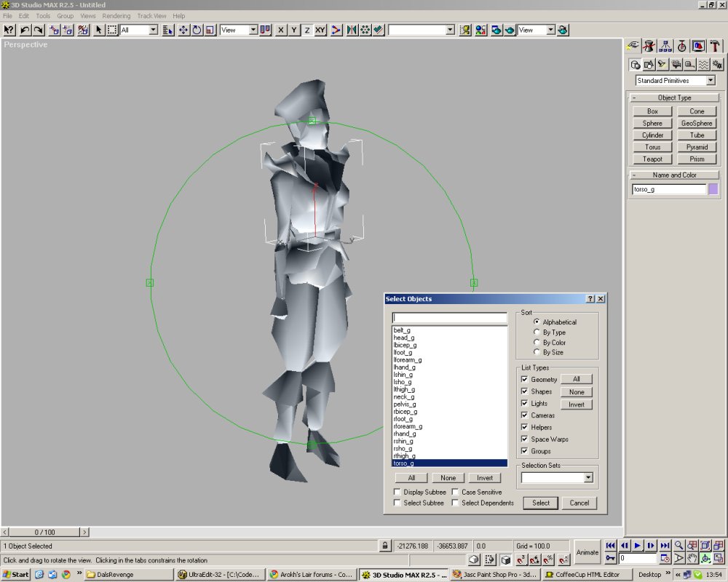Jump to the end of animation

pos(665,546)
